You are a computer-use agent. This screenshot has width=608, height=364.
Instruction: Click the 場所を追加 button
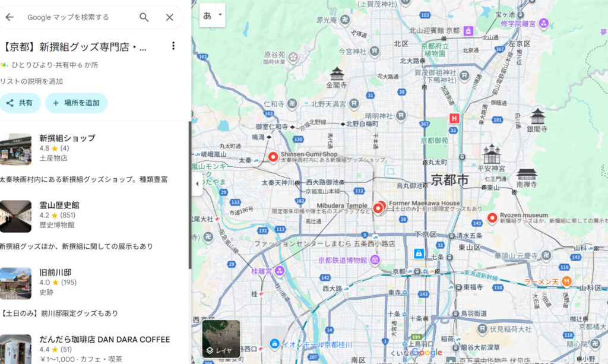(x=76, y=103)
